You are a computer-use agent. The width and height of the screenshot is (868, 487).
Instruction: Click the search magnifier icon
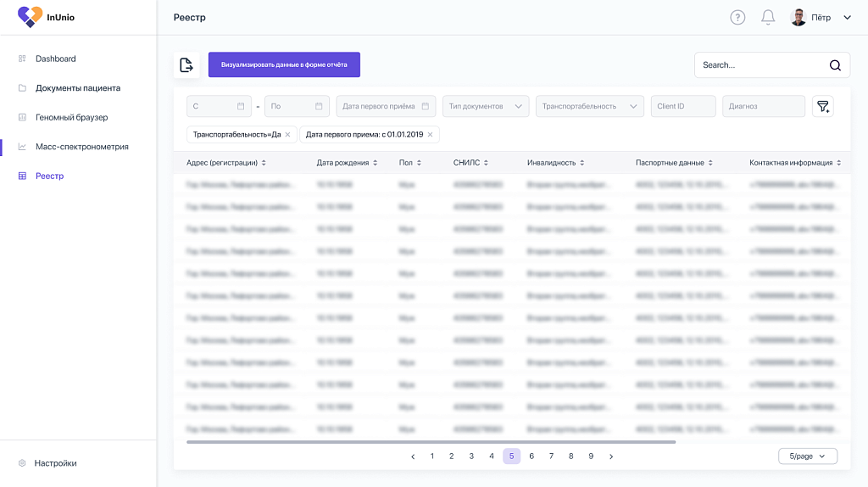pos(835,65)
